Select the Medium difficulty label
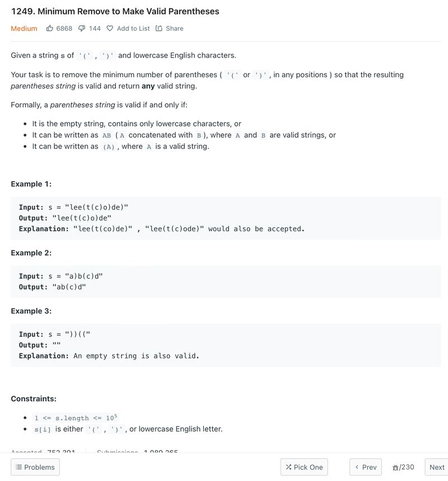The height and width of the screenshot is (481, 448). tap(24, 29)
